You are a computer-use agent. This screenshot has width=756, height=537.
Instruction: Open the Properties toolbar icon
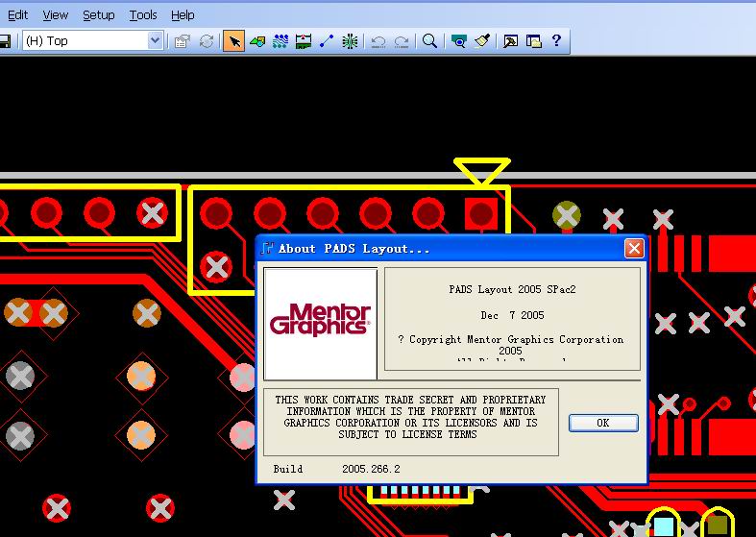click(x=183, y=41)
